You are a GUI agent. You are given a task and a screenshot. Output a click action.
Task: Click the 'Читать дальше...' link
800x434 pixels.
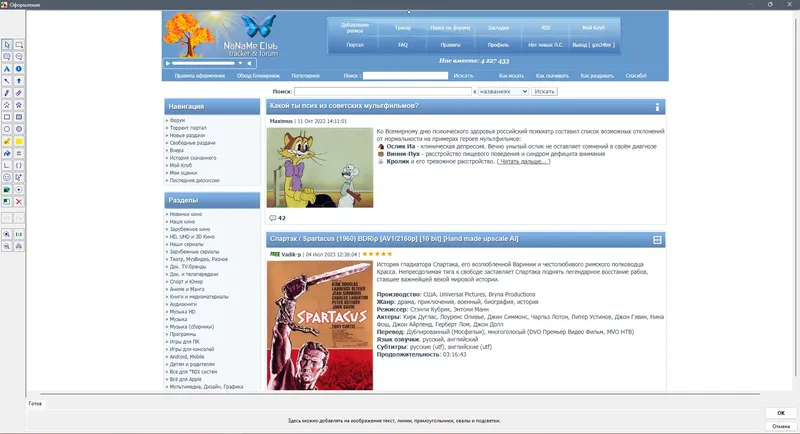click(x=523, y=161)
